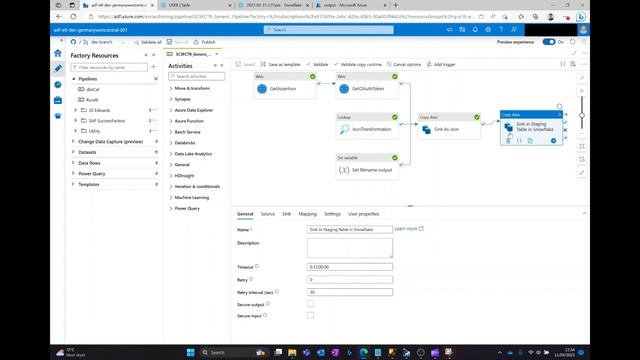Select the JsonTransformation lookup activity
The height and width of the screenshot is (360, 640).
(x=367, y=126)
